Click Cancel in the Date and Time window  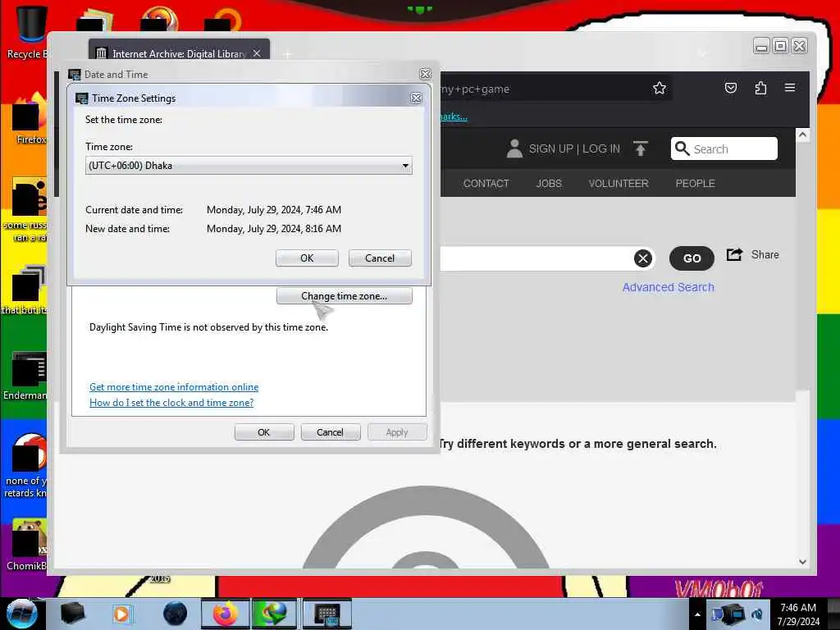331,432
